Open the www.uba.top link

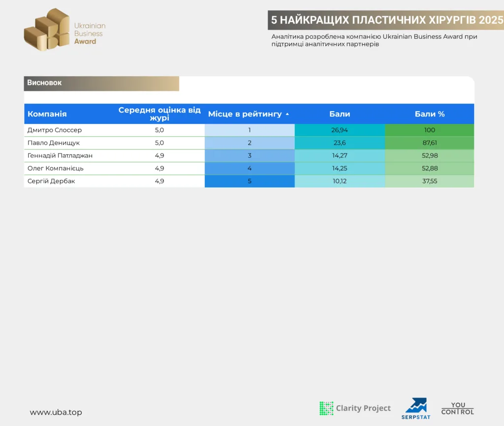point(56,412)
